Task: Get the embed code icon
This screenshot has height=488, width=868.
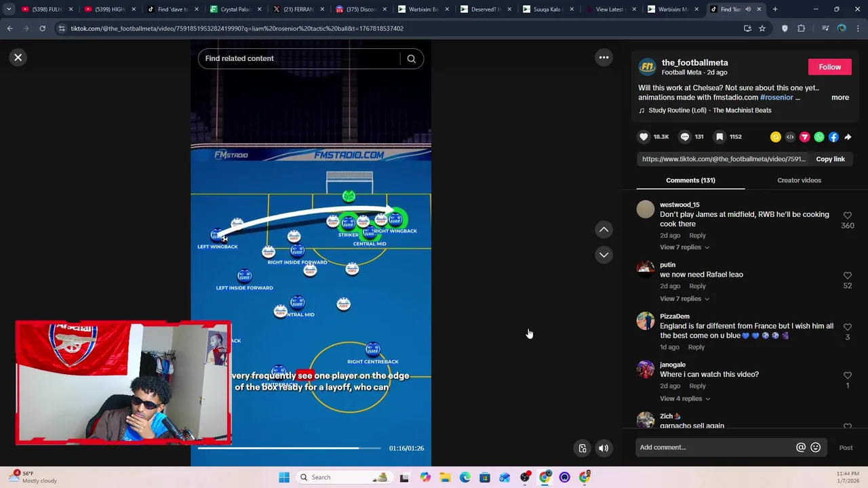Action: click(x=790, y=137)
